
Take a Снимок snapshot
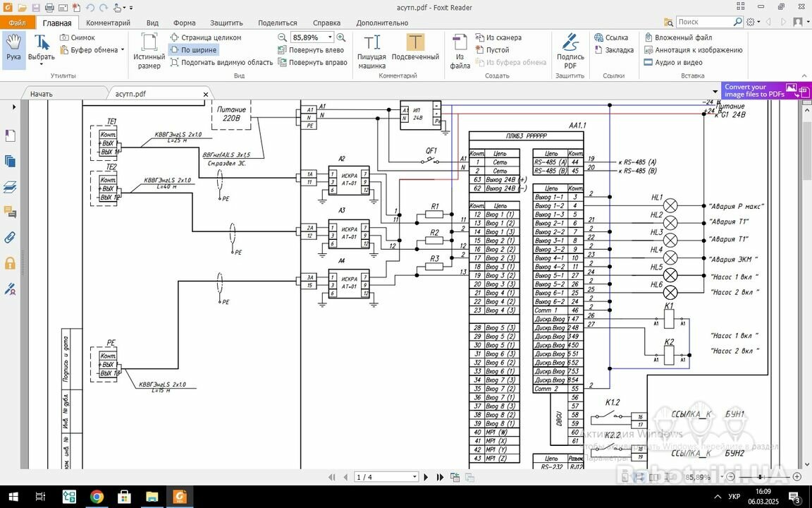77,37
